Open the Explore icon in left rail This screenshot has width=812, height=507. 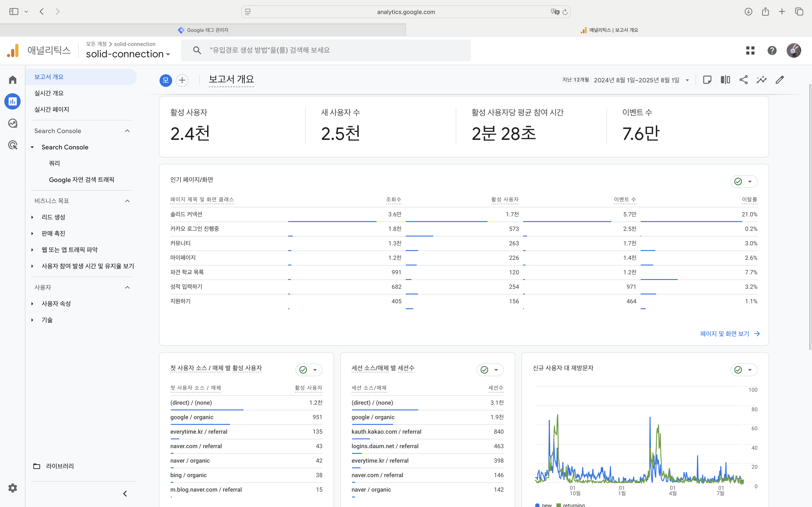13,123
